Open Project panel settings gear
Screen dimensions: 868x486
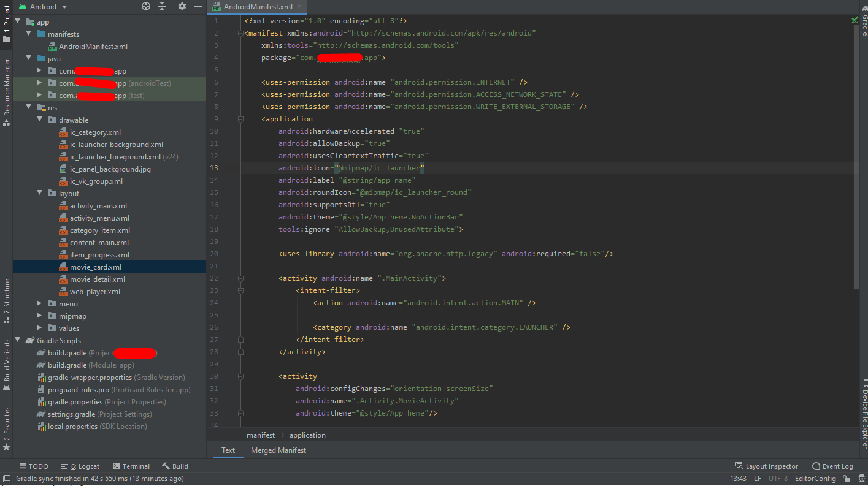pos(182,6)
